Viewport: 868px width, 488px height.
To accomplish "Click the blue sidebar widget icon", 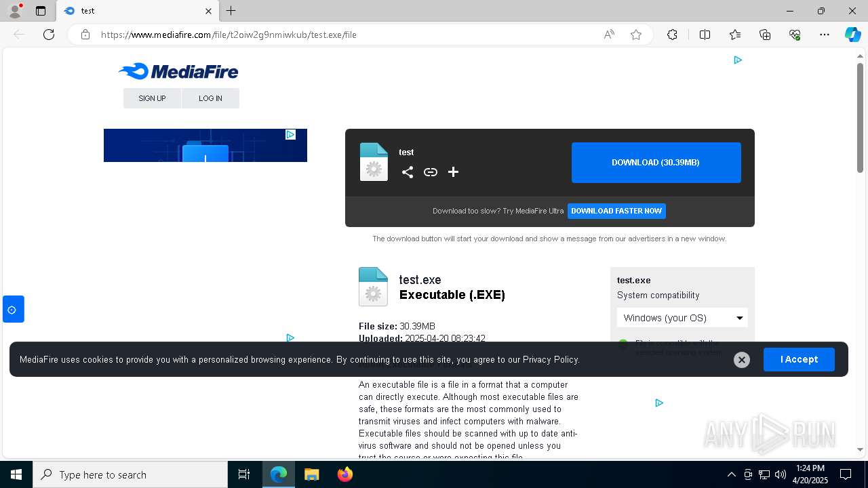I will (x=13, y=310).
